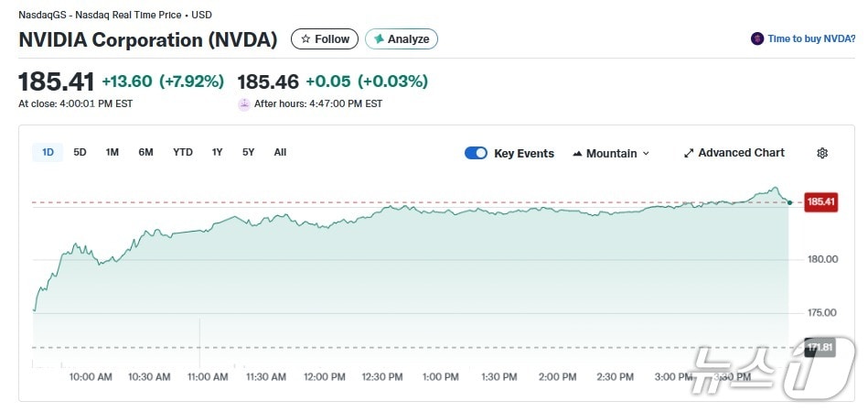Open chart settings gear icon
The width and height of the screenshot is (868, 412).
822,153
